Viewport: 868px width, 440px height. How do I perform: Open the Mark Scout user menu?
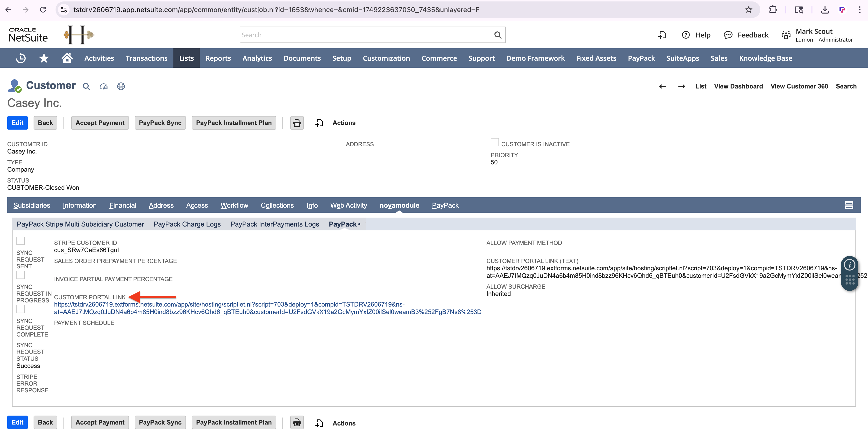click(824, 35)
